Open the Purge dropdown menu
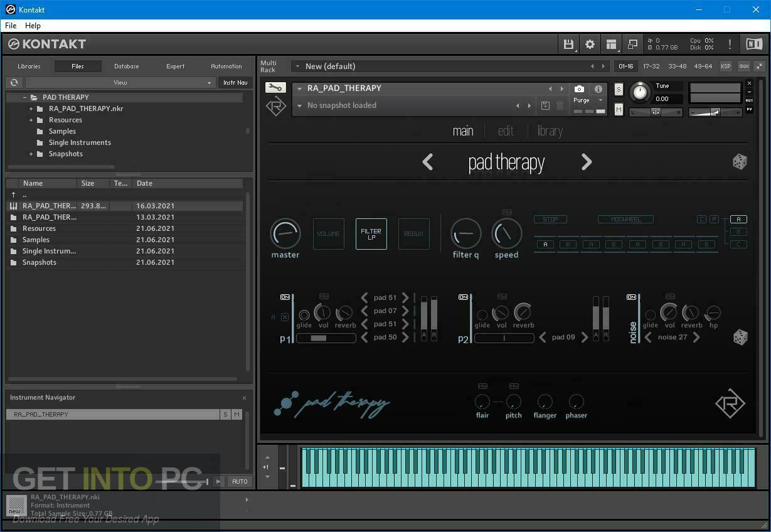Screen dimensions: 771x532 click(x=588, y=100)
